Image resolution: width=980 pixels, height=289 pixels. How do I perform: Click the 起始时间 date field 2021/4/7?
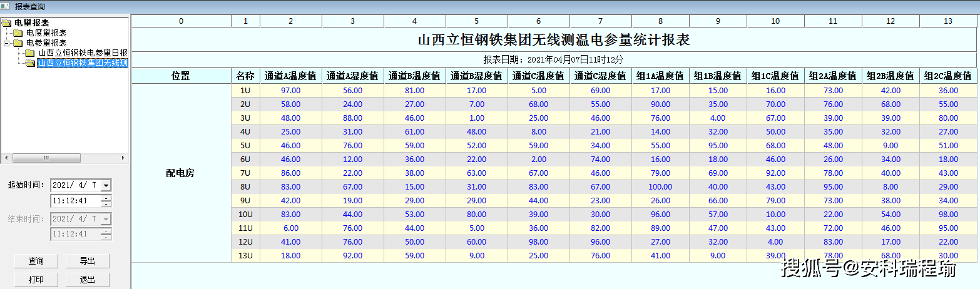(75, 185)
